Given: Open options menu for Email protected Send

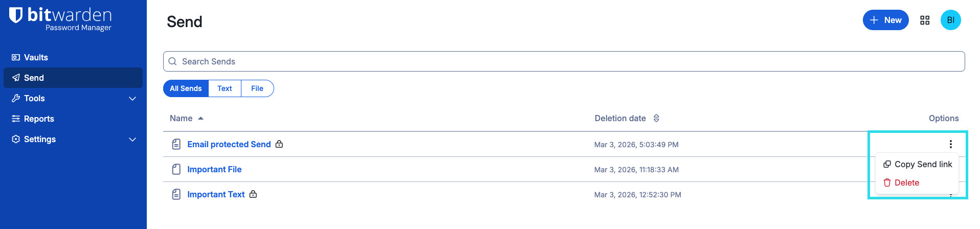Looking at the screenshot, I should click(x=950, y=144).
